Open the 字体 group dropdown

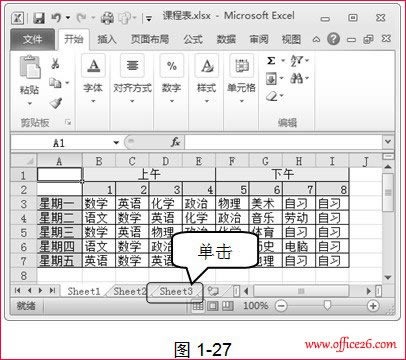click(93, 80)
